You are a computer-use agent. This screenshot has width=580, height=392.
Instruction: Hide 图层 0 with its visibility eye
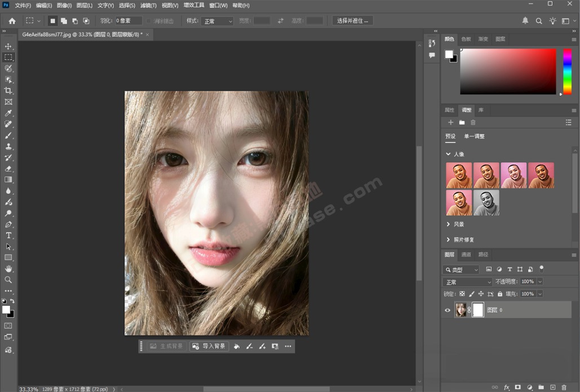447,309
